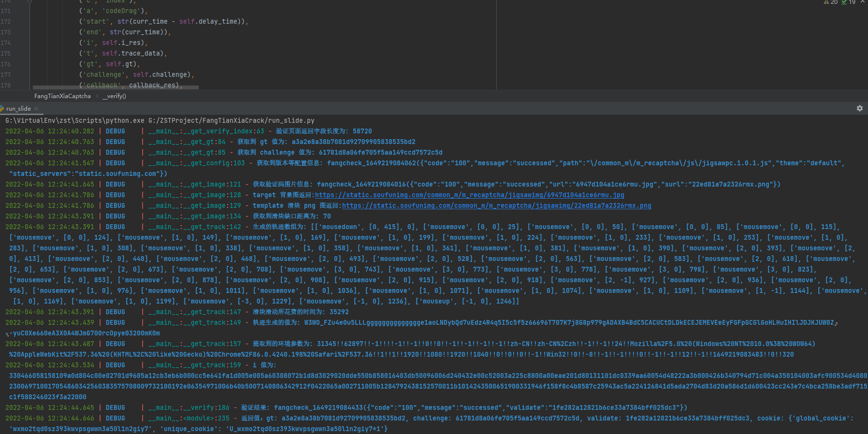868x434 pixels.
Task: Click the python.exe interpreter path in console
Action: pyautogui.click(x=75, y=120)
